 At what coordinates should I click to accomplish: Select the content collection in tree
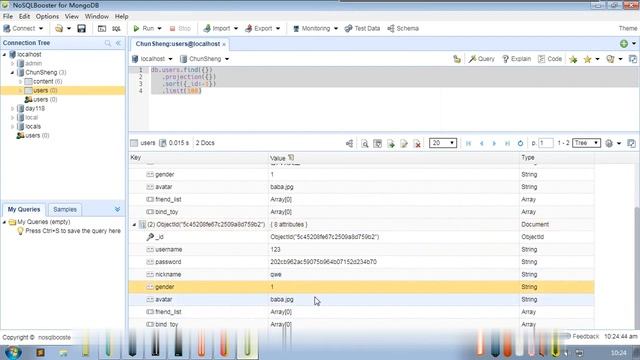(x=43, y=81)
